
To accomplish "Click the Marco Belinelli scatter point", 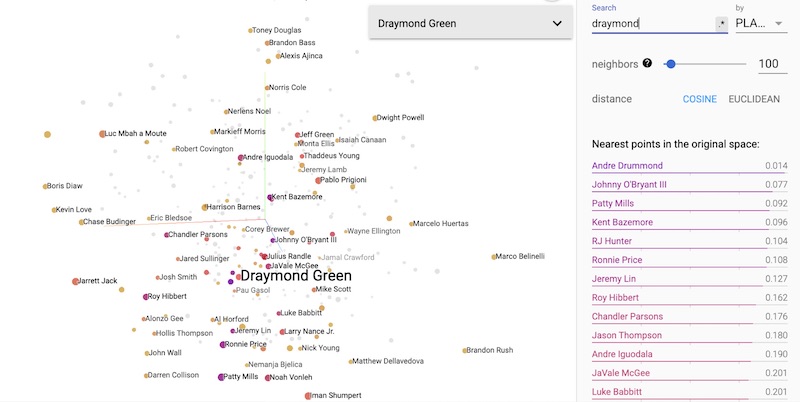I will 493,257.
